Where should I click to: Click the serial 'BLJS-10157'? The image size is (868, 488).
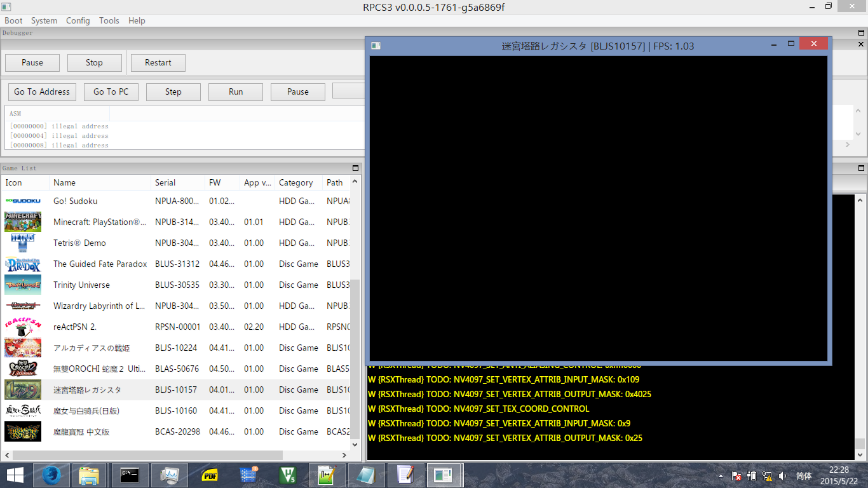[x=176, y=390]
